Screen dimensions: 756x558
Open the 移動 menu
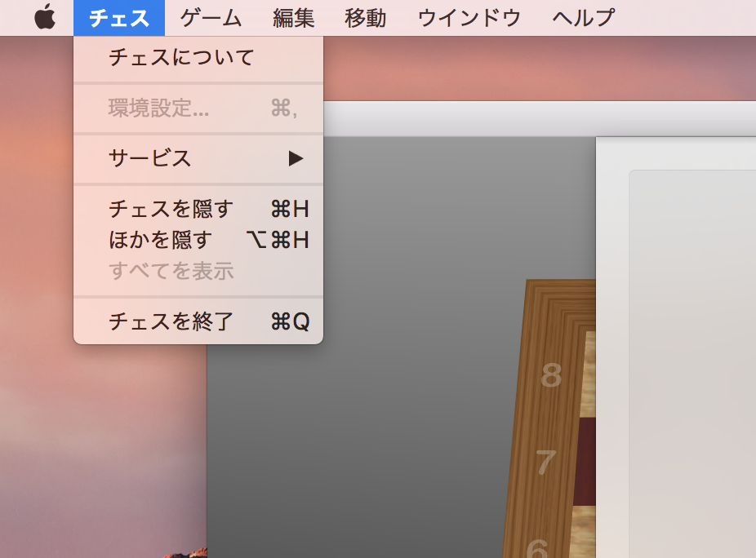(365, 18)
